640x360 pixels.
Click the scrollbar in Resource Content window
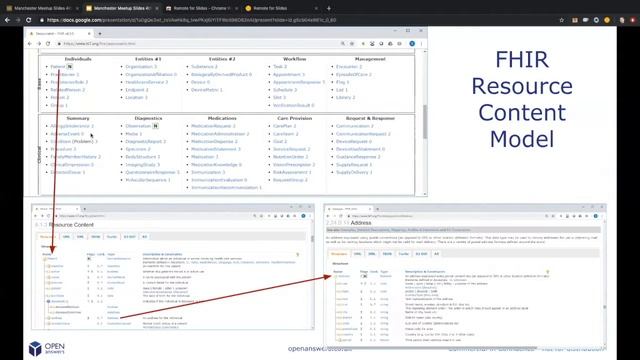tap(313, 238)
